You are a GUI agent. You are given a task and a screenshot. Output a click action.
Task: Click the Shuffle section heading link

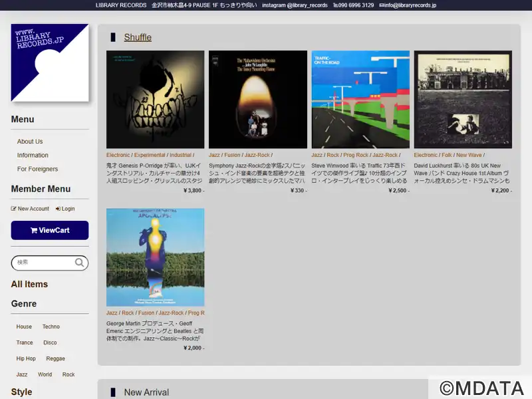[138, 37]
